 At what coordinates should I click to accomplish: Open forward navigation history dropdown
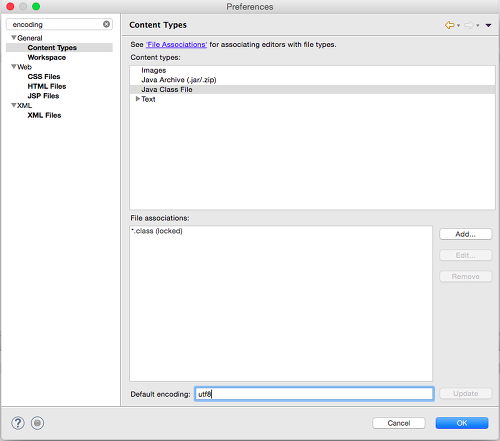click(478, 25)
